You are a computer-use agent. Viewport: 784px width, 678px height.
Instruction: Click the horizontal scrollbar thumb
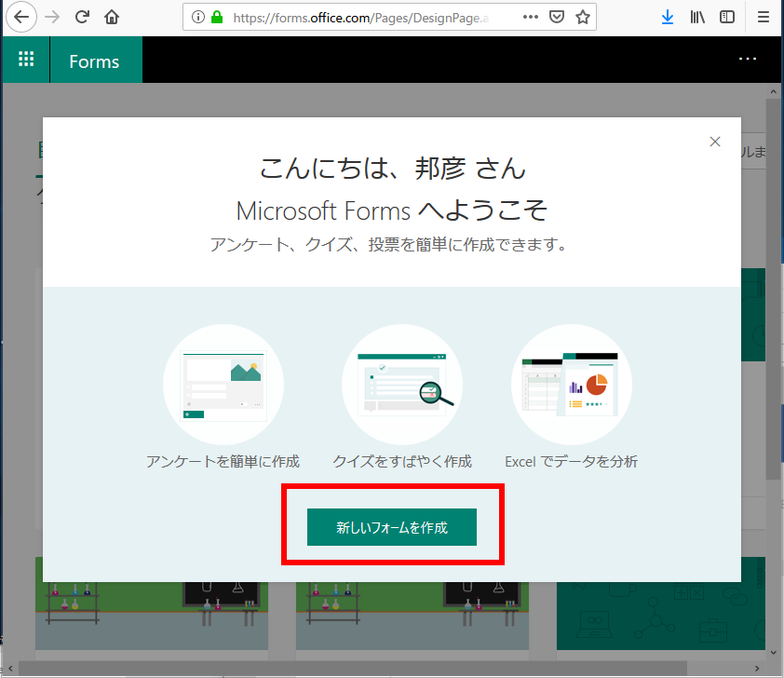coord(353,669)
